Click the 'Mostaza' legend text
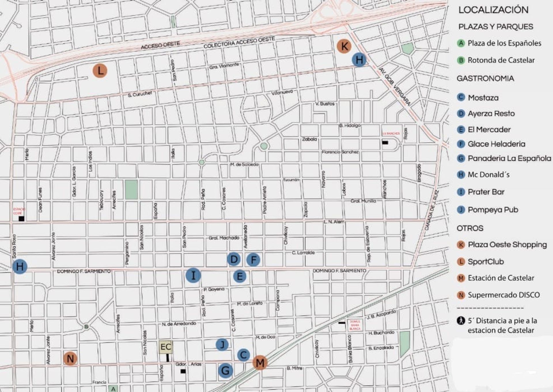The image size is (553, 392). 483,98
